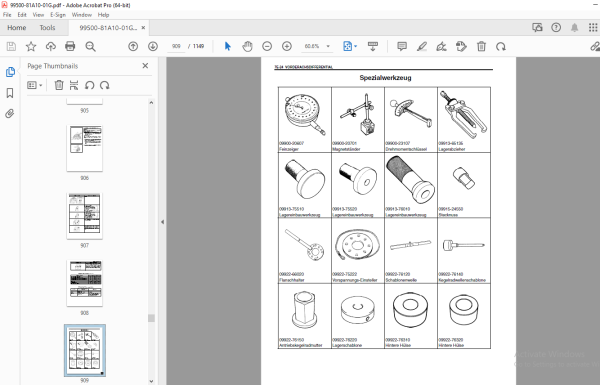Open the help question mark icon
Image resolution: width=600 pixels, height=385 pixels.
pyautogui.click(x=556, y=27)
